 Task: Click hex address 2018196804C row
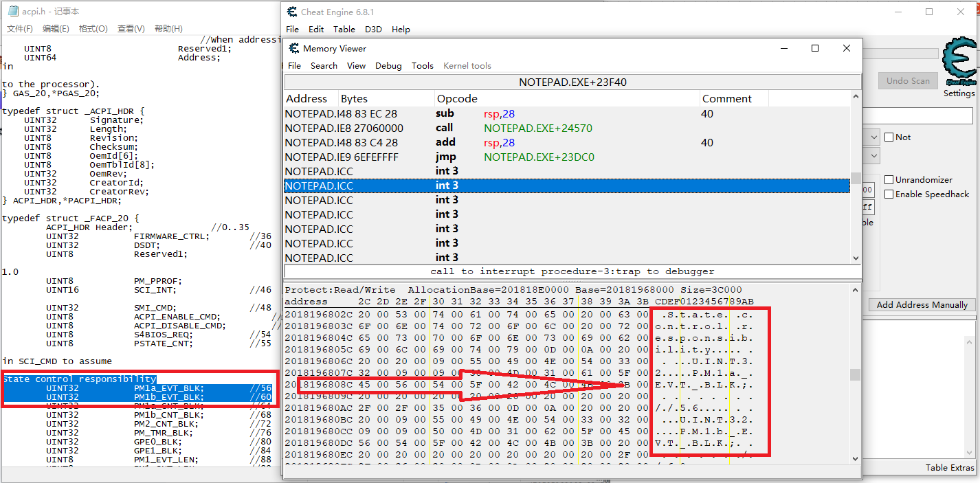(519, 337)
